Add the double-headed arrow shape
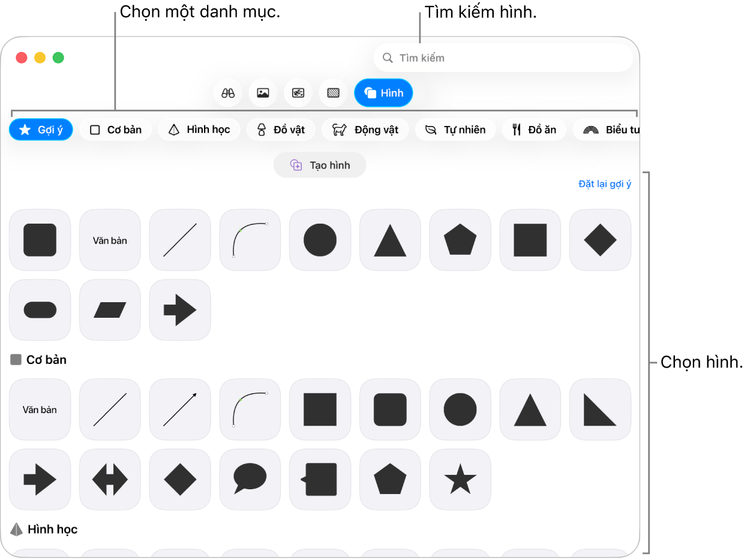 pyautogui.click(x=110, y=480)
